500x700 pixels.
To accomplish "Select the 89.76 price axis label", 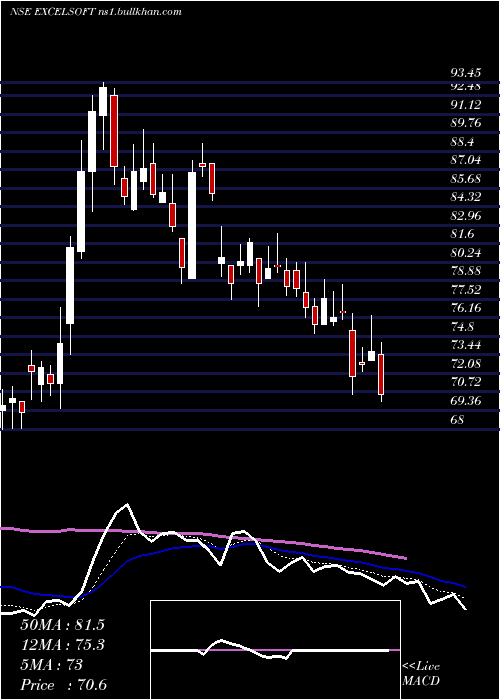I will click(x=466, y=123).
